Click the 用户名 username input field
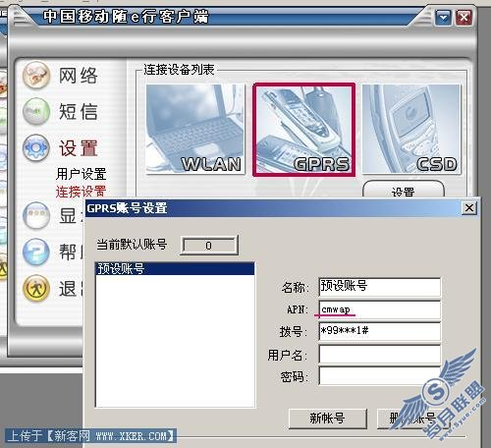491x448 pixels. click(380, 354)
